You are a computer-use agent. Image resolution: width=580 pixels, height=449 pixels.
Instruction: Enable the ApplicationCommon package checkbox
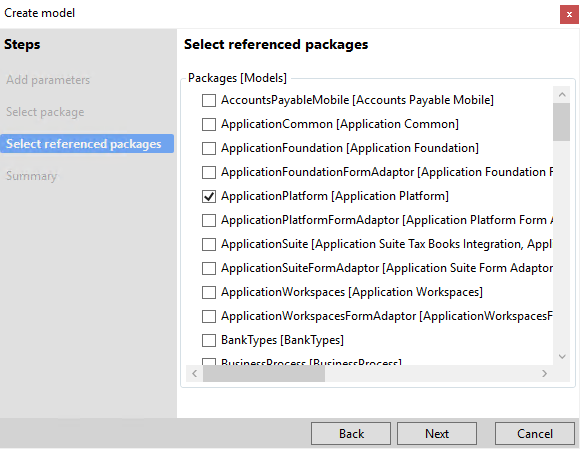[209, 124]
